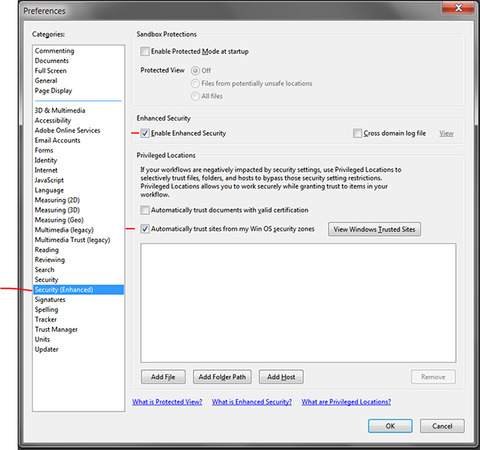Open the View Windows Trusted Sites button
The width and height of the screenshot is (480, 450).
(374, 229)
